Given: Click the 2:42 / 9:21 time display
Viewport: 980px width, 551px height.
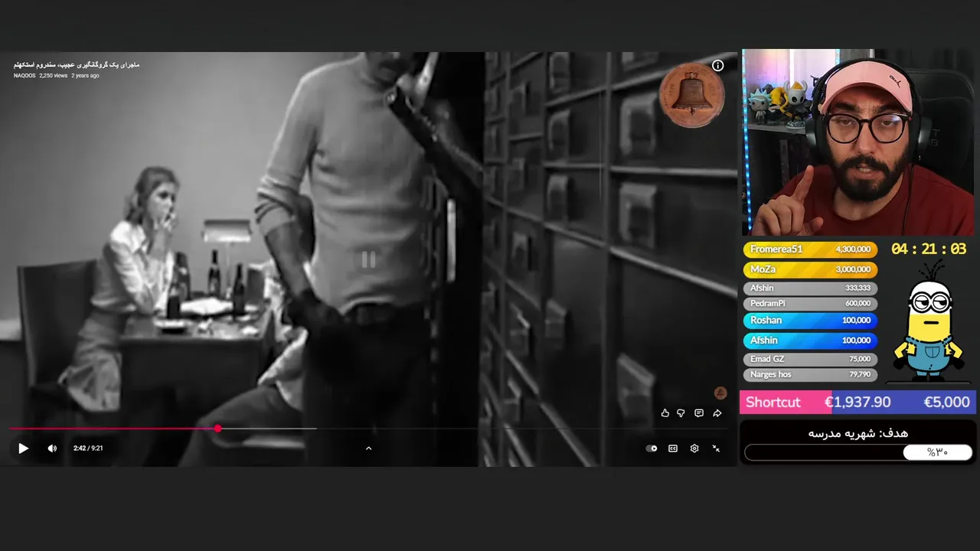Looking at the screenshot, I should point(88,448).
